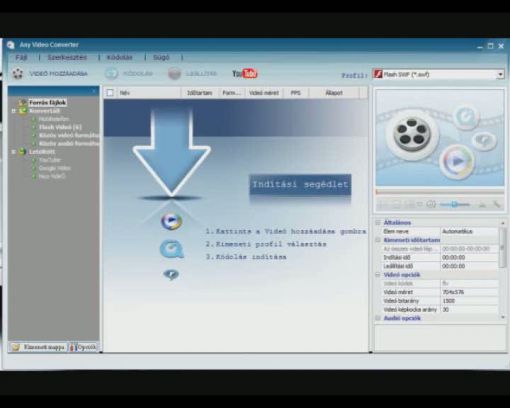Open the YouTube logo in the toolbar
This screenshot has width=510, height=408.
coord(245,73)
